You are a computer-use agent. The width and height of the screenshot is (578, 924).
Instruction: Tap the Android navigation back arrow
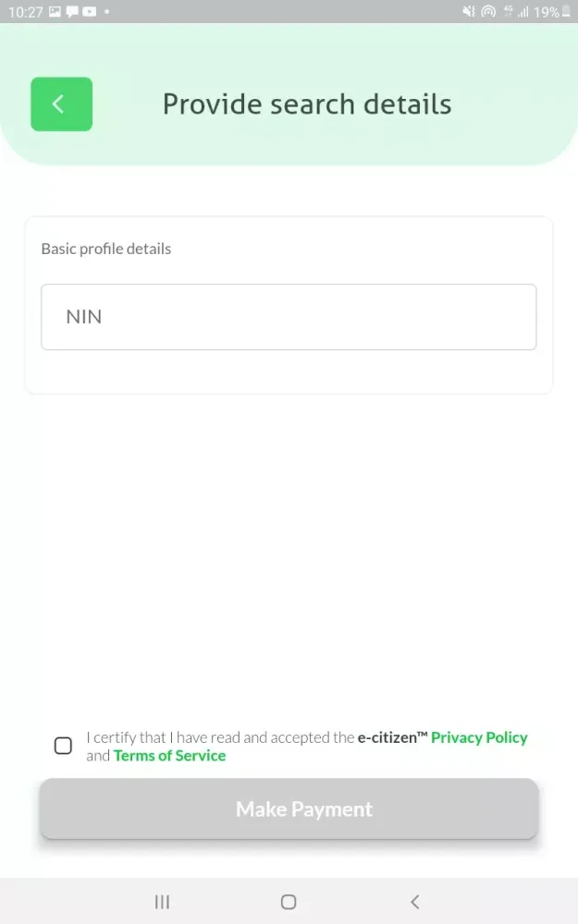point(414,902)
